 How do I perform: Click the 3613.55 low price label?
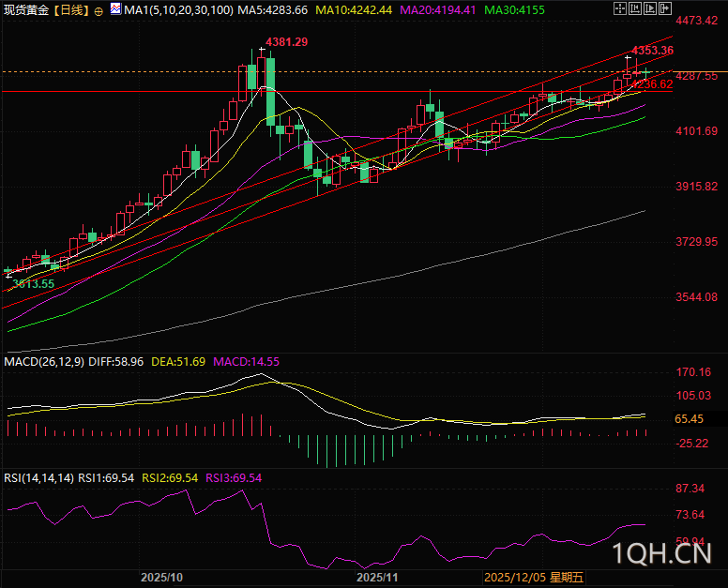[x=34, y=283]
